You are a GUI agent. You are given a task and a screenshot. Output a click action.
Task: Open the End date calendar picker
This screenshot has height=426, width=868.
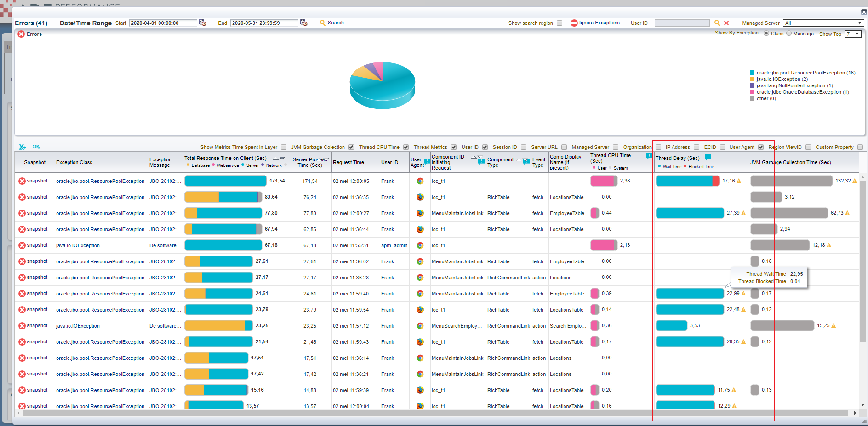[303, 23]
